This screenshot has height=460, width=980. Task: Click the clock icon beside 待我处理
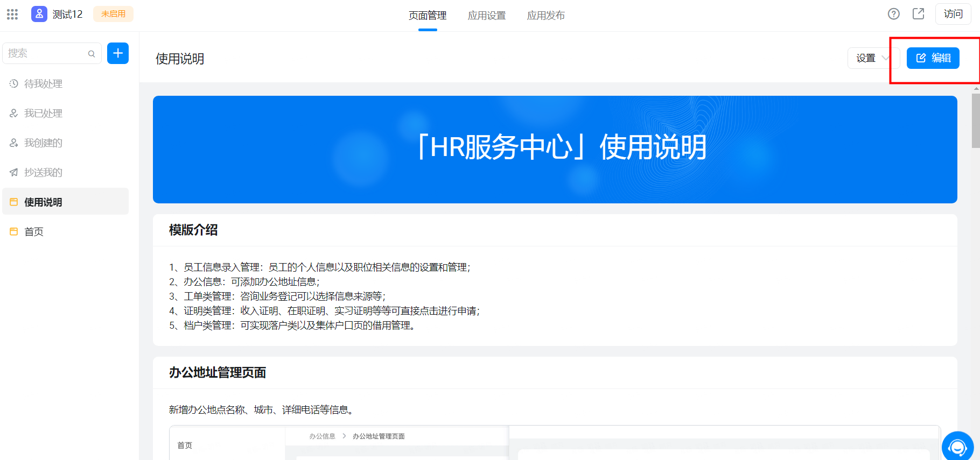tap(14, 83)
